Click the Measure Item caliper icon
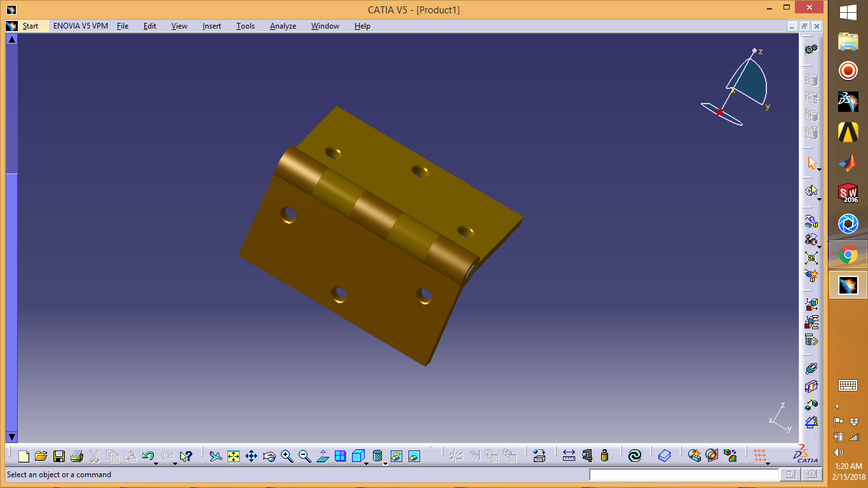 coord(587,456)
